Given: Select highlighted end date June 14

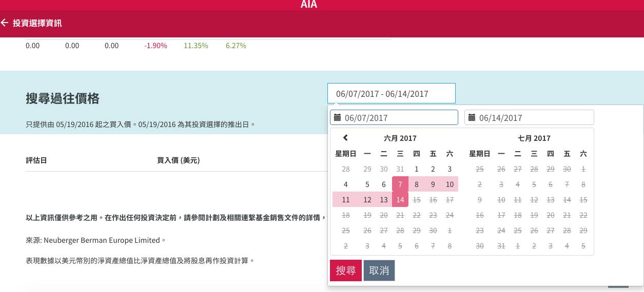Looking at the screenshot, I should 400,200.
